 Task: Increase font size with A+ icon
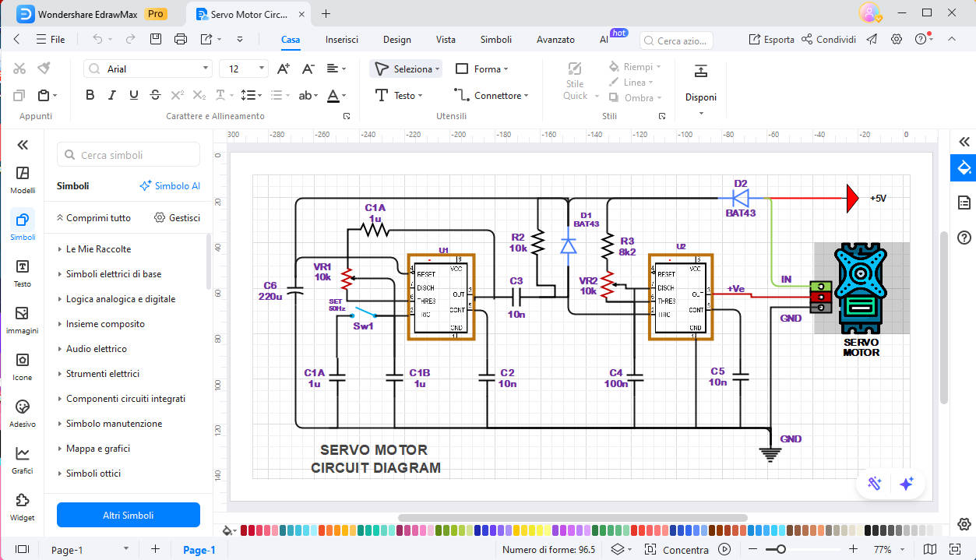click(x=284, y=69)
